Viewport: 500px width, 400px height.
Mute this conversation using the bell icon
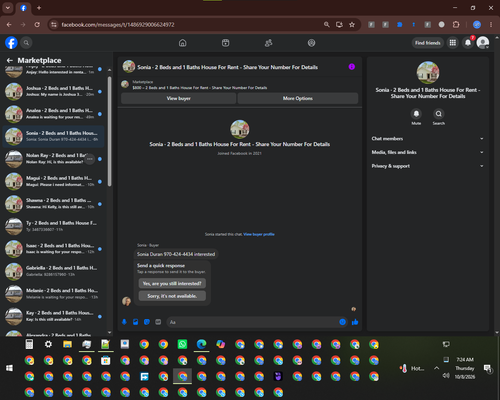pos(416,114)
